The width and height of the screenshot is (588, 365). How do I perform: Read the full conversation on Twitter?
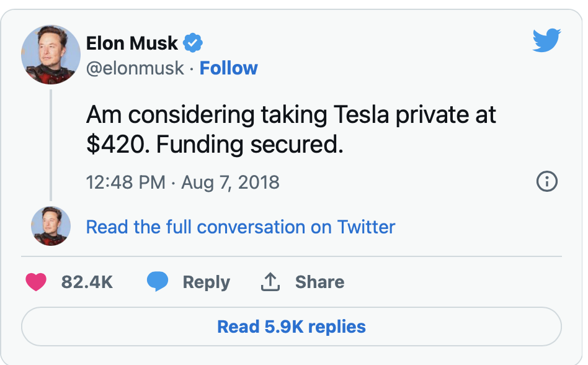coord(240,227)
